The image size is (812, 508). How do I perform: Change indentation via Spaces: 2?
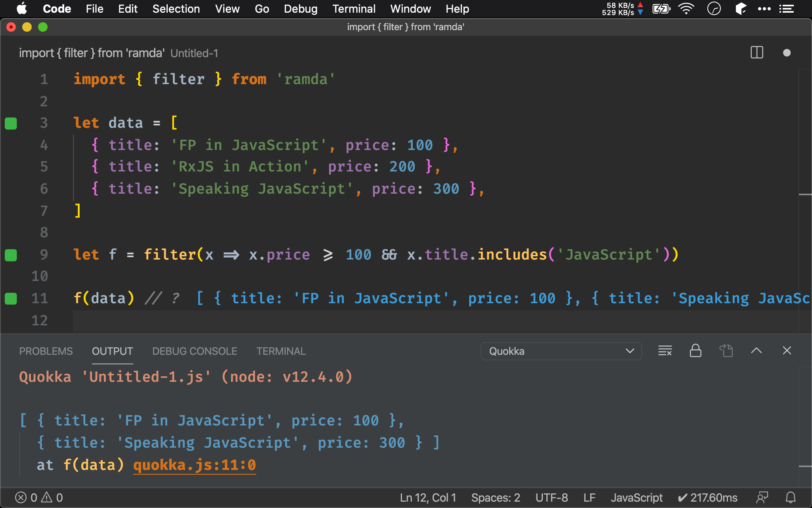[x=496, y=498]
